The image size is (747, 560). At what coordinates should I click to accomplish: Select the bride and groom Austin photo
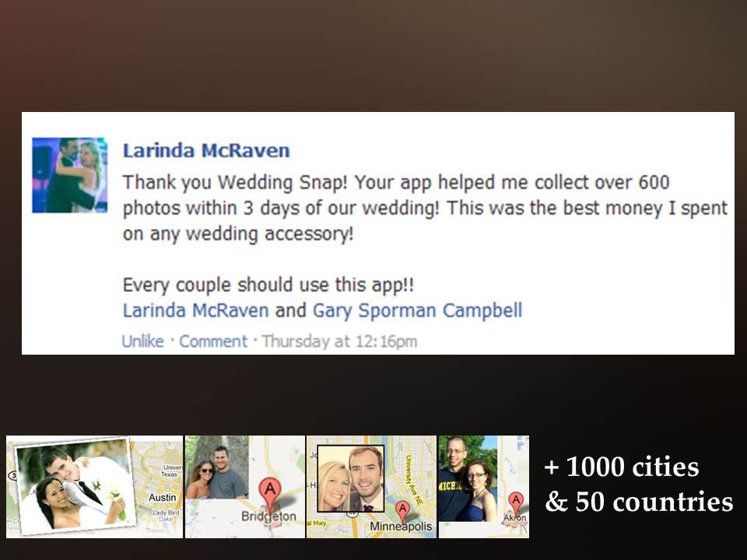76,485
